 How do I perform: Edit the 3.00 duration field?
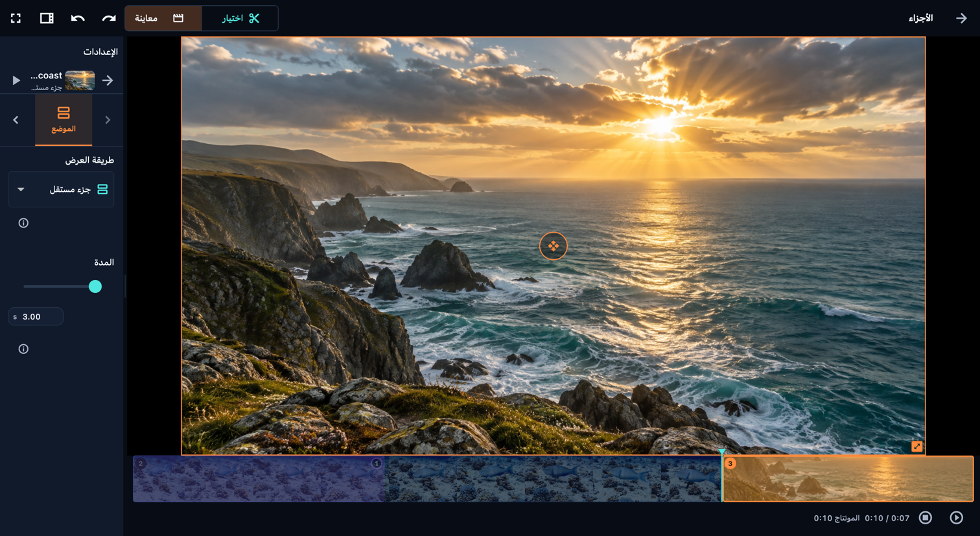36,317
